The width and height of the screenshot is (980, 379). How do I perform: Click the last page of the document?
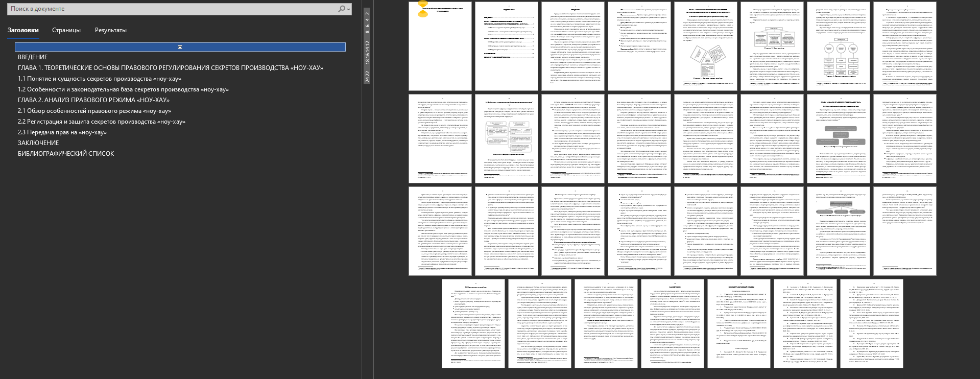[x=872, y=323]
